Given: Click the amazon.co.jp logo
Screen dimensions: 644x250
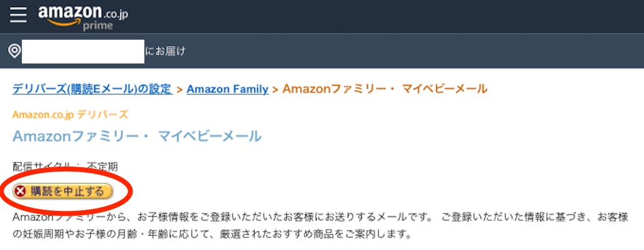Looking at the screenshot, I should (x=83, y=16).
